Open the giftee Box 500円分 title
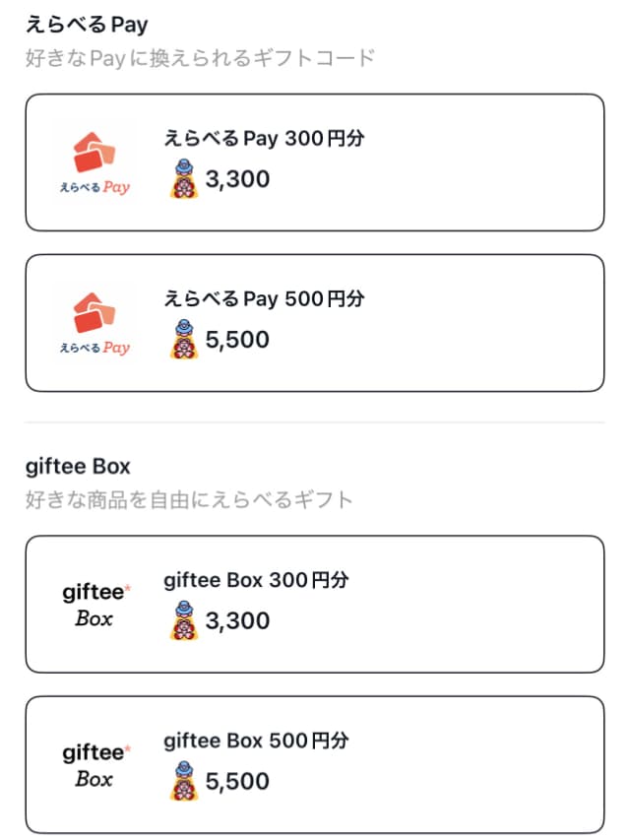The height and width of the screenshot is (840, 630). point(256,741)
